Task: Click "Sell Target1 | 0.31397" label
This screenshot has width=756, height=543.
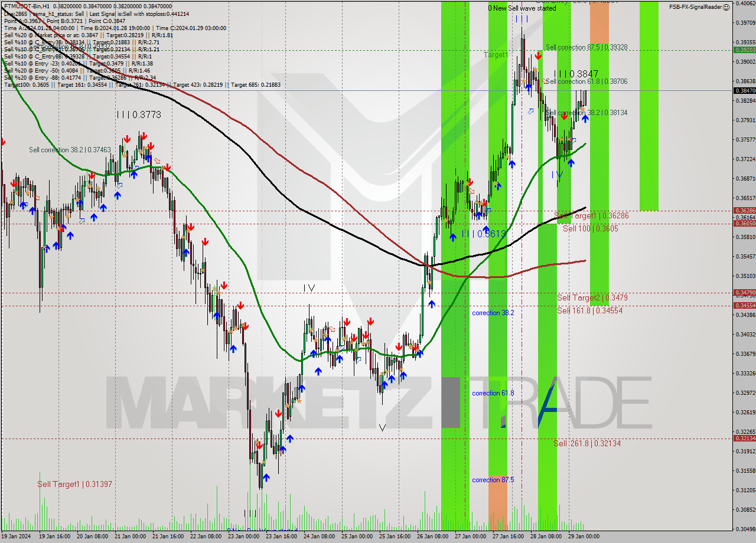Action: tap(74, 484)
